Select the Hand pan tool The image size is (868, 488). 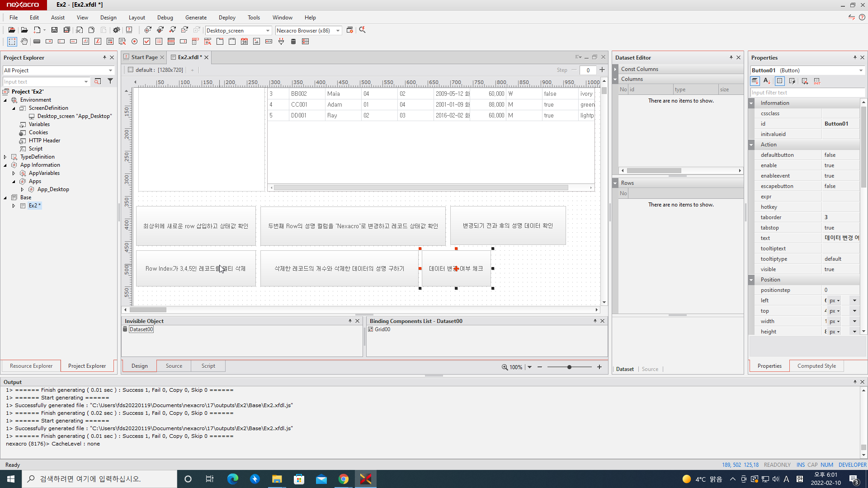click(24, 42)
